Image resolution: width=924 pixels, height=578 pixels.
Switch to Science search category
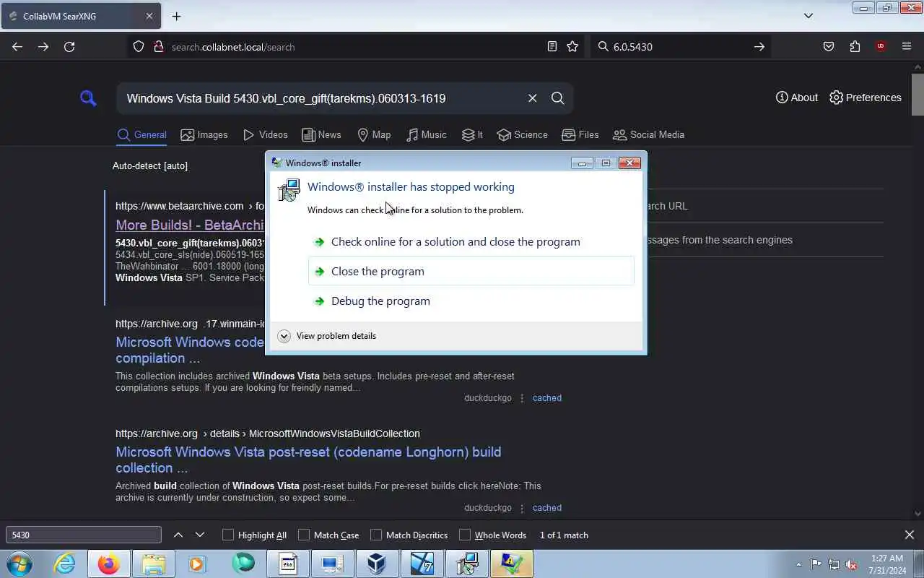click(x=522, y=134)
